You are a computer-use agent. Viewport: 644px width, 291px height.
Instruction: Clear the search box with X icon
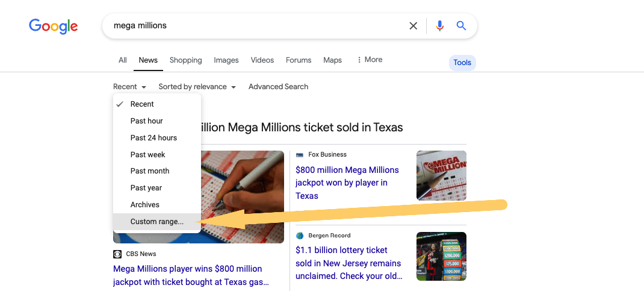(413, 26)
